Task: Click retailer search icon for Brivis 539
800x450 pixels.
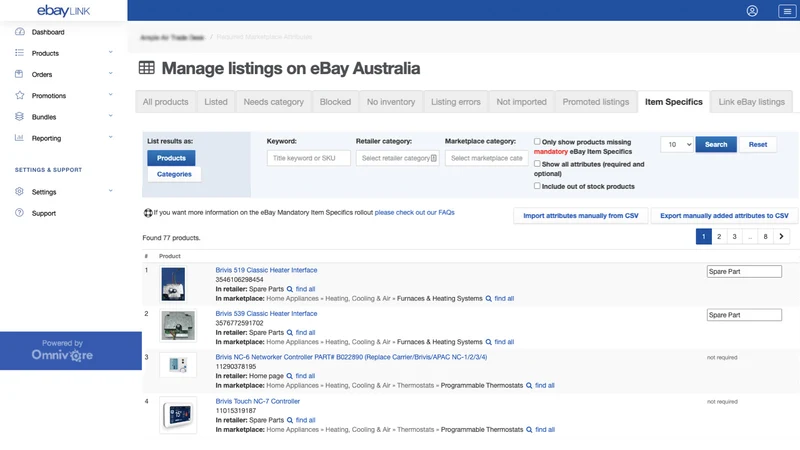Action: click(290, 333)
